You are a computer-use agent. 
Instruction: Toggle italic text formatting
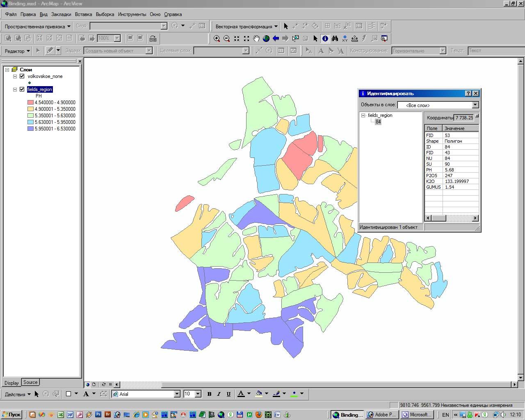219,394
